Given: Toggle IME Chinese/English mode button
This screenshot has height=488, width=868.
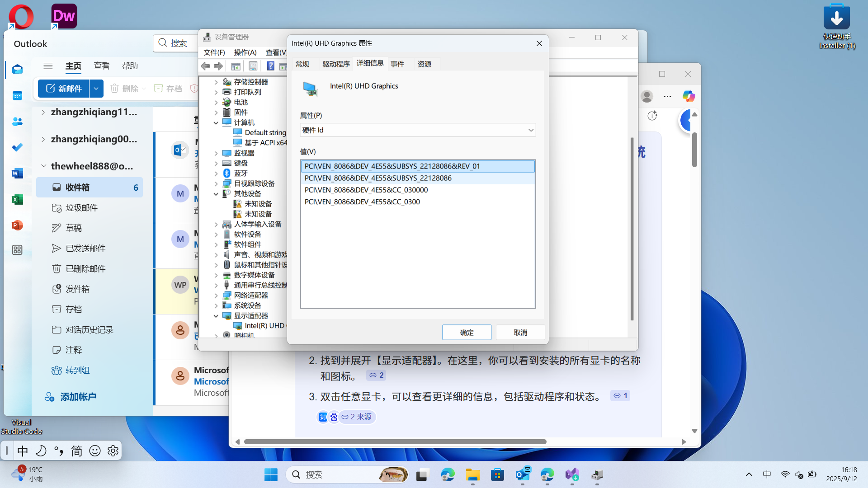Looking at the screenshot, I should click(23, 451).
